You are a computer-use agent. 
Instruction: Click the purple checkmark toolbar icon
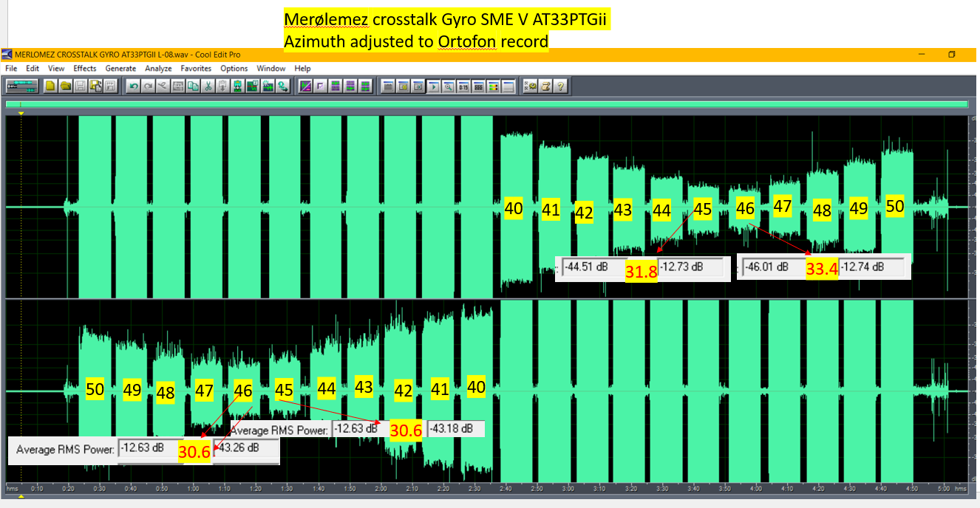point(320,86)
